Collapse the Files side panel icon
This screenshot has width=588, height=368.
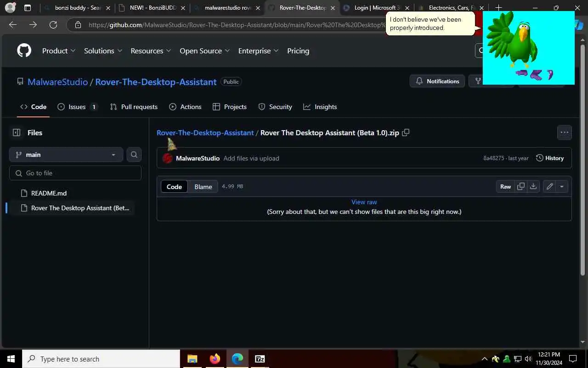point(17,132)
